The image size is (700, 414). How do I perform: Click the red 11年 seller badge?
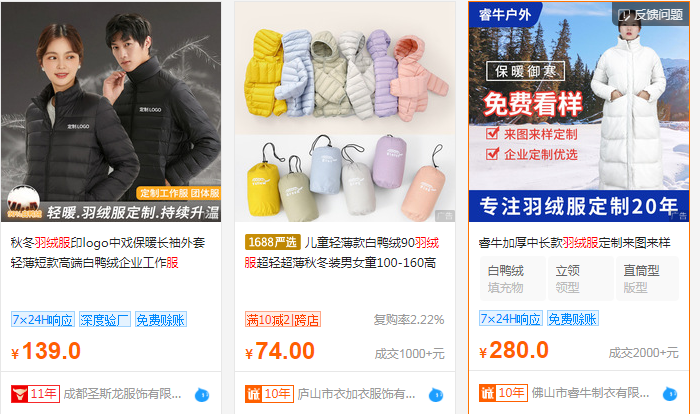[35, 394]
